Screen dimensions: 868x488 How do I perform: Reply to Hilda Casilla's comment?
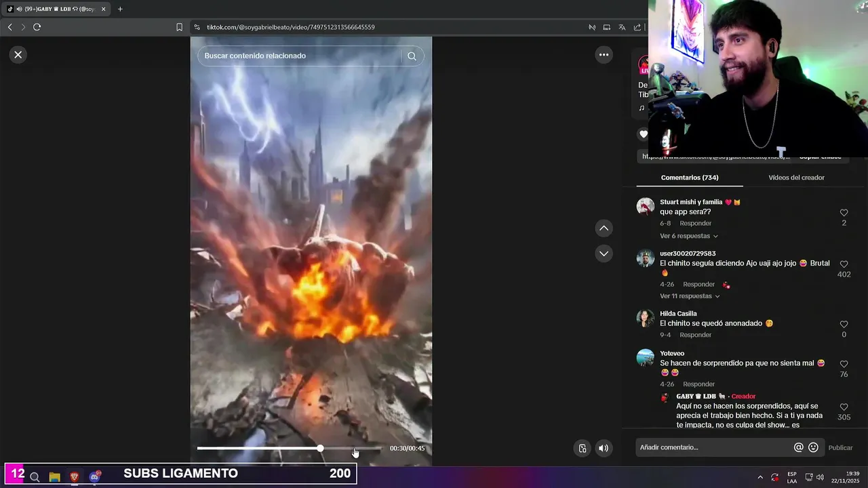(696, 335)
